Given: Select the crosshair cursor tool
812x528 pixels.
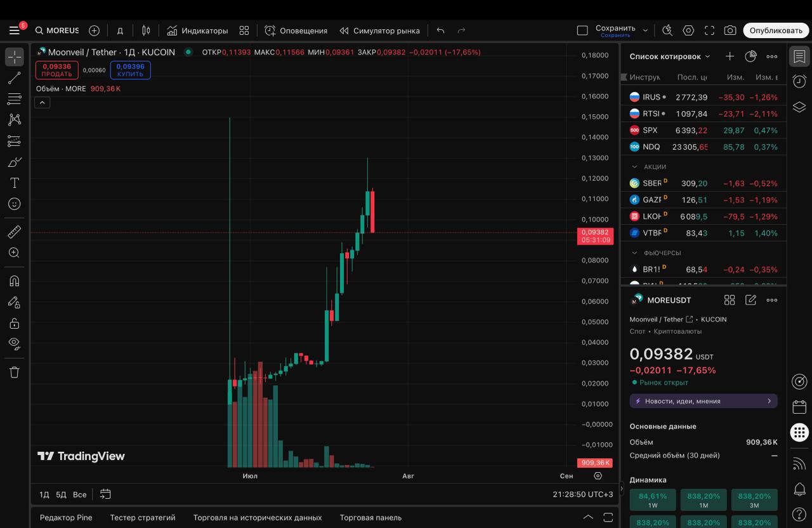Looking at the screenshot, I should coord(15,56).
